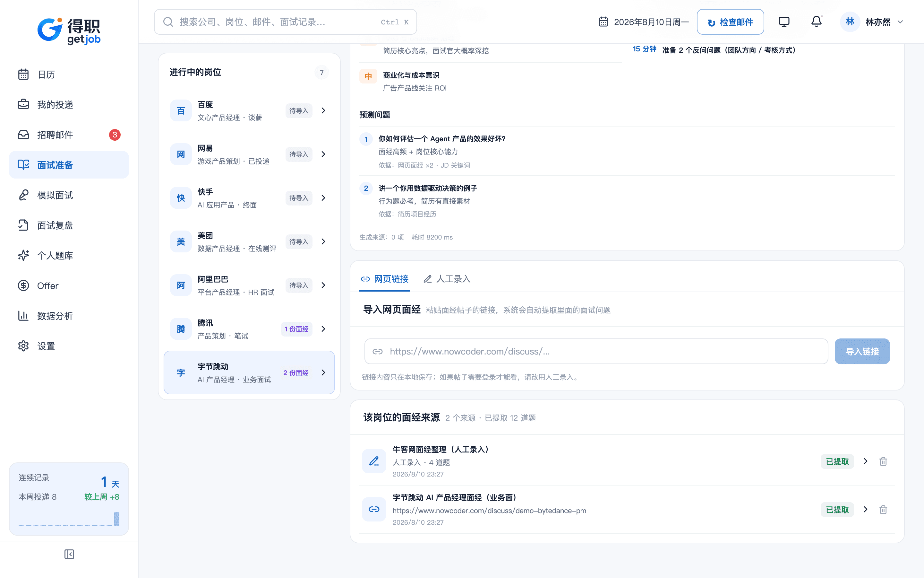Go to 我的投递 applications
Image resolution: width=924 pixels, height=578 pixels.
[x=69, y=104]
